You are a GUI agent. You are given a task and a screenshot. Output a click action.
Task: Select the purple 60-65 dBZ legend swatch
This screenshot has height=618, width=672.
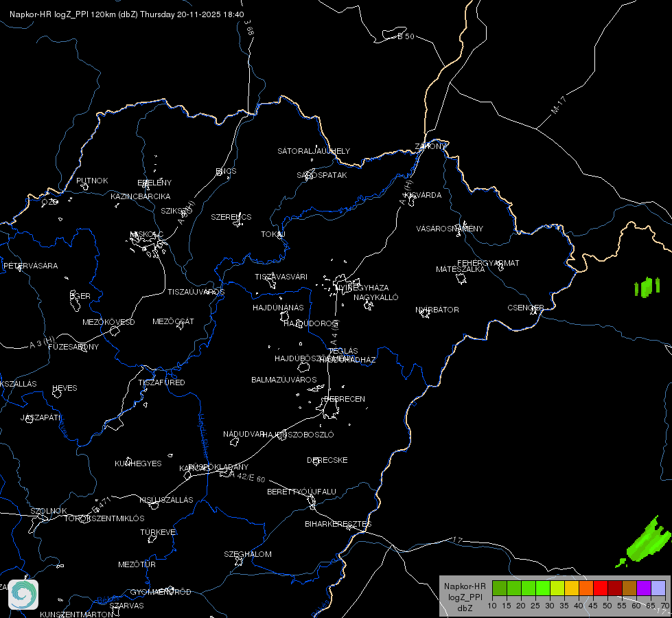pyautogui.click(x=644, y=588)
